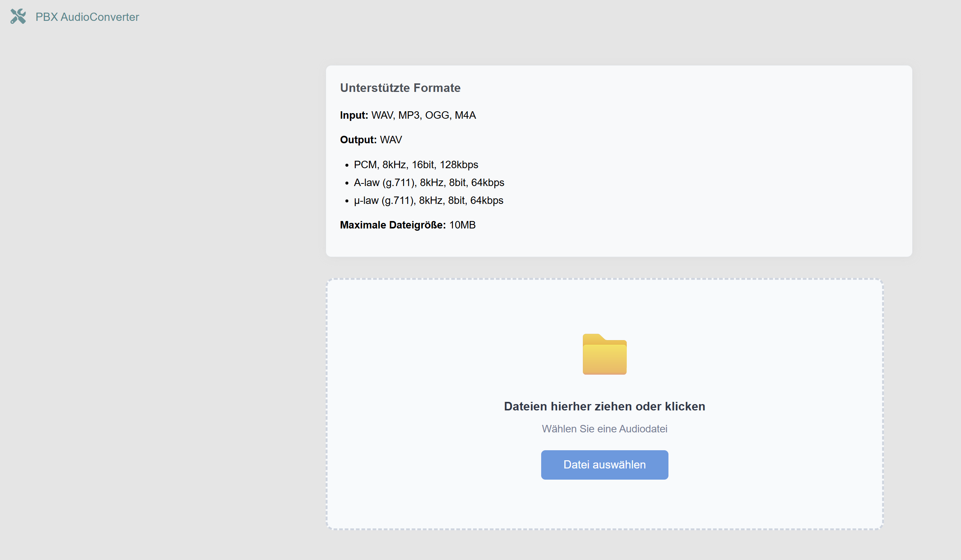This screenshot has height=560, width=961.
Task: Click the bullet before the A-law entry
Action: 347,183
